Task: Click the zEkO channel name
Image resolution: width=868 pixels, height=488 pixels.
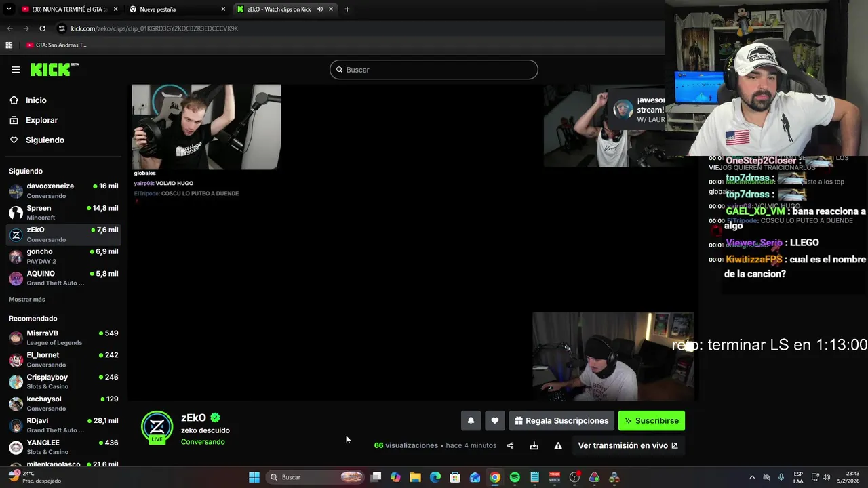Action: 193,418
